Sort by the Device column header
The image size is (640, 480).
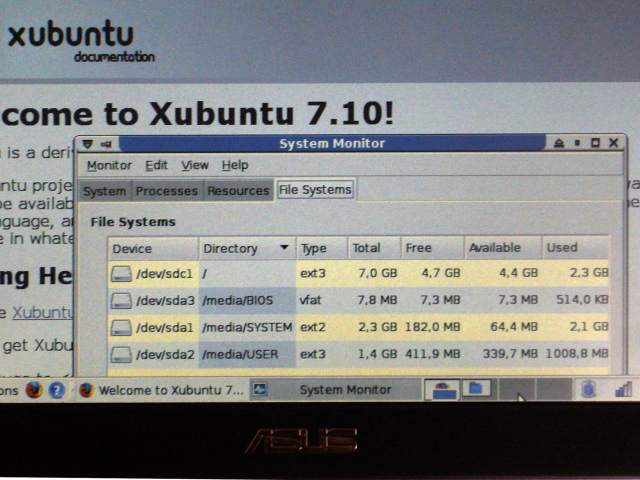[x=153, y=249]
